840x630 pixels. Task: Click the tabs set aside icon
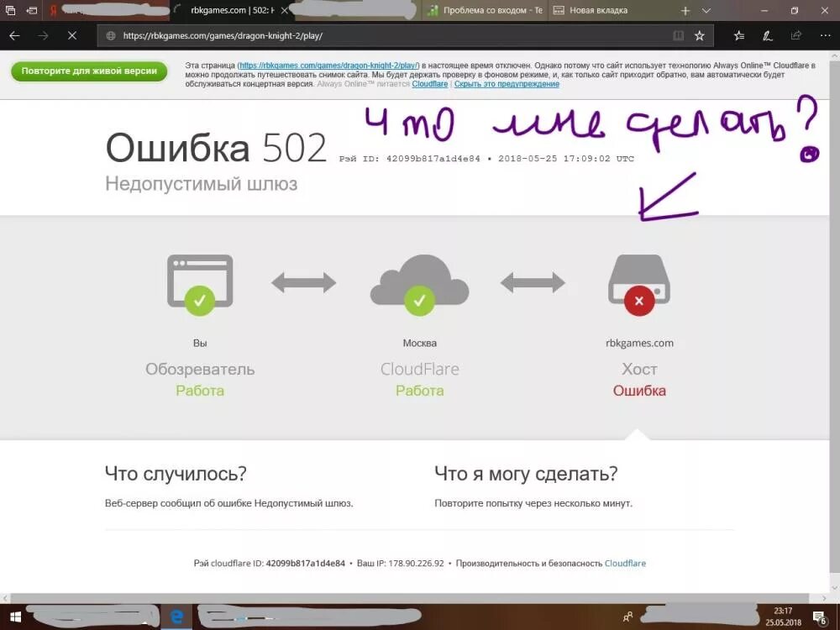(10, 10)
